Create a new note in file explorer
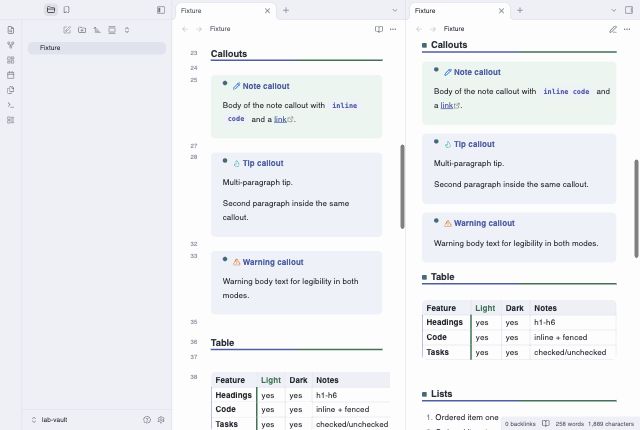 click(x=67, y=30)
